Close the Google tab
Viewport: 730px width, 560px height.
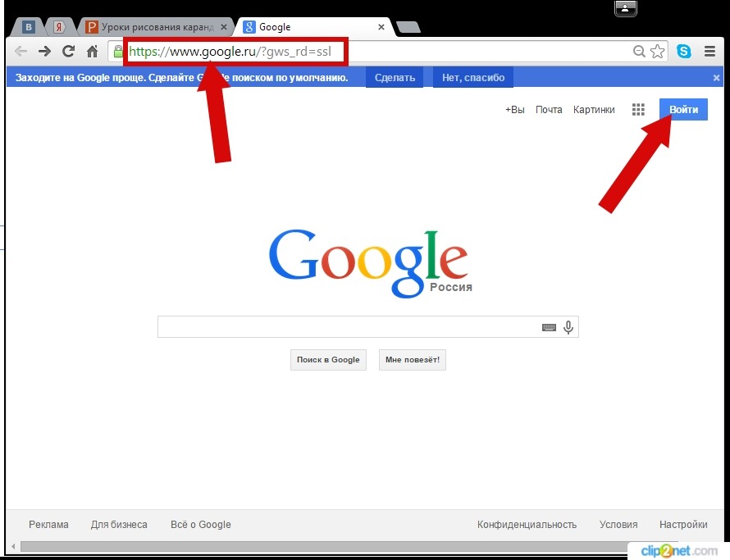coord(381,27)
